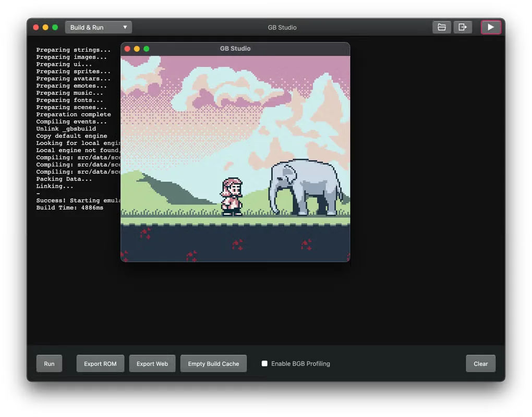Select the 'Success! Starting emula' log line
This screenshot has width=532, height=417.
point(78,200)
